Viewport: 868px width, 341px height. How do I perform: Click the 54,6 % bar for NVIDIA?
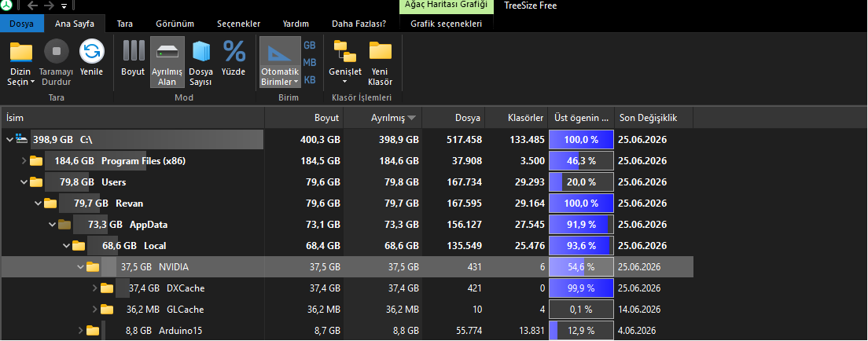581,267
